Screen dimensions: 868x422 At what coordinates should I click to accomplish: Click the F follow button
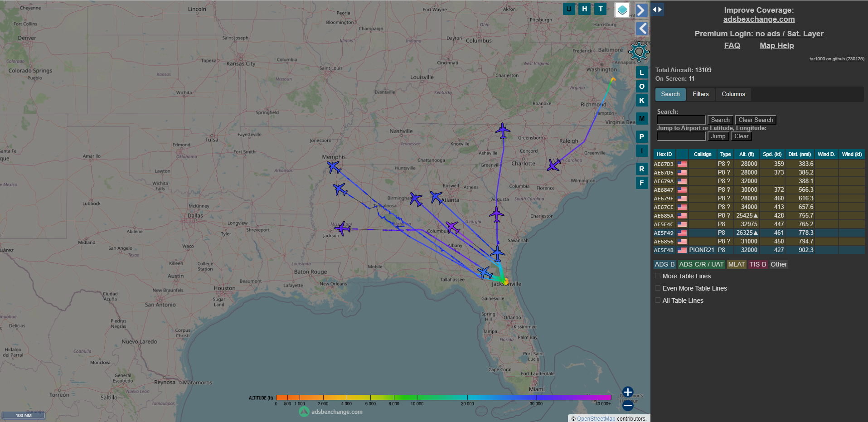click(642, 183)
